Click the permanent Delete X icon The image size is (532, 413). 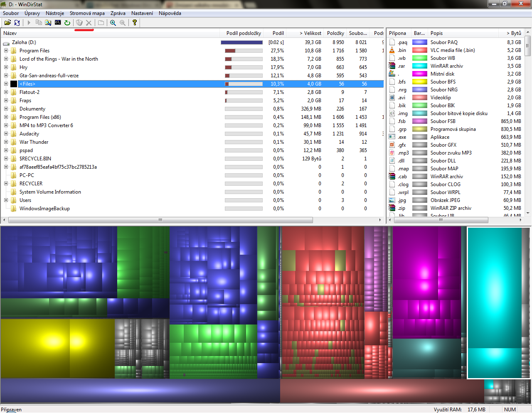[x=89, y=23]
